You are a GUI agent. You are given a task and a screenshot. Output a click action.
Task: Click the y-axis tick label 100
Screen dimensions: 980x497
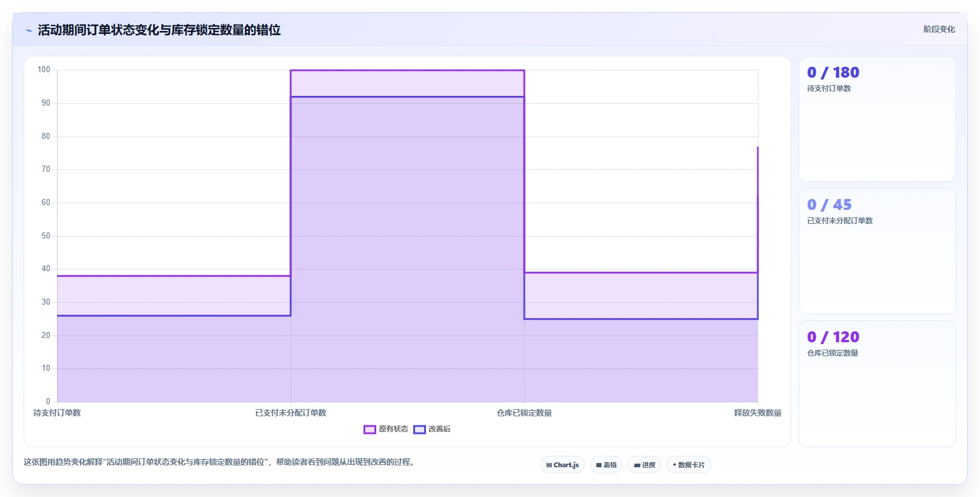click(x=44, y=70)
